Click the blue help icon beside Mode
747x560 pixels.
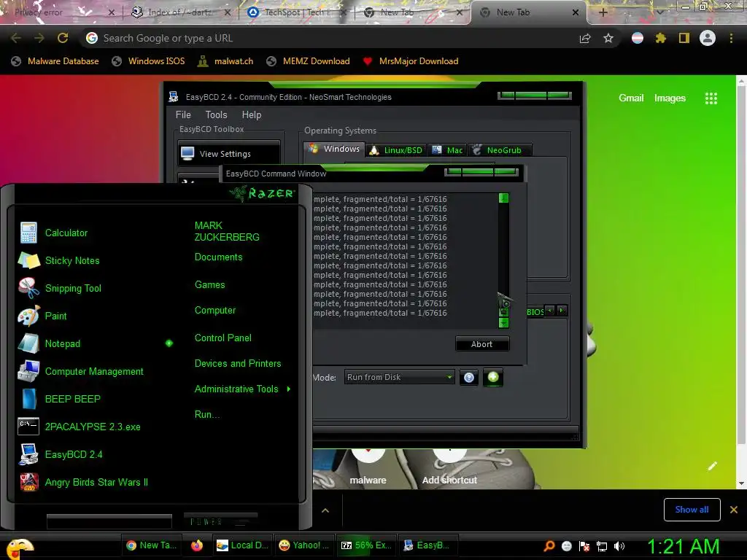[469, 378]
